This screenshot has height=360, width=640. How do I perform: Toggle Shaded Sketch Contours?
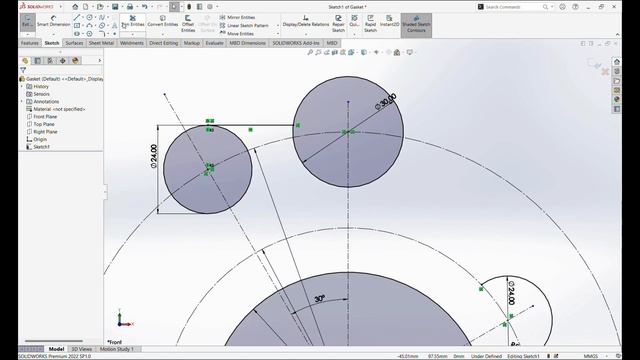coord(416,24)
